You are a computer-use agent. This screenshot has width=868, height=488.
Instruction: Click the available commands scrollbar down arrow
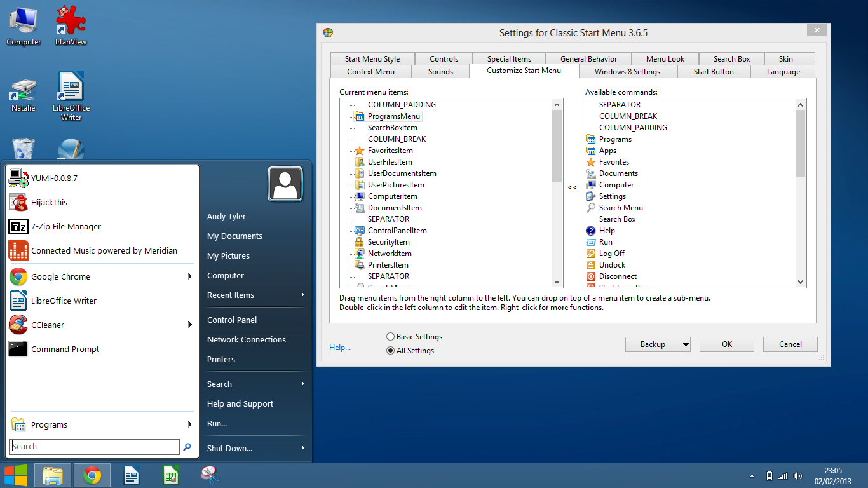click(x=801, y=282)
